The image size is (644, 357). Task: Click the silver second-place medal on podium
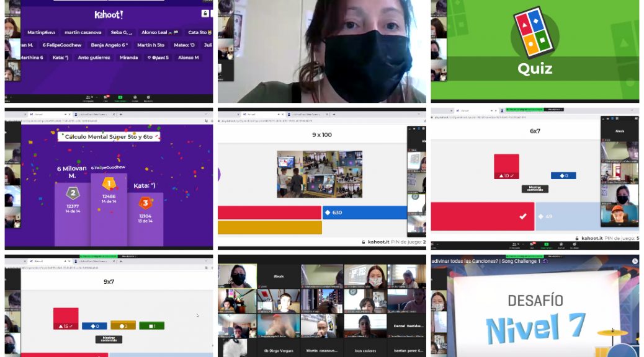click(x=72, y=193)
